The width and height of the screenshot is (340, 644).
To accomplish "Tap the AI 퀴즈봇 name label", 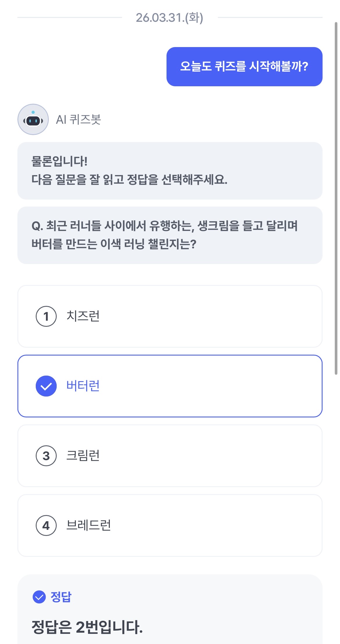I will (x=78, y=119).
